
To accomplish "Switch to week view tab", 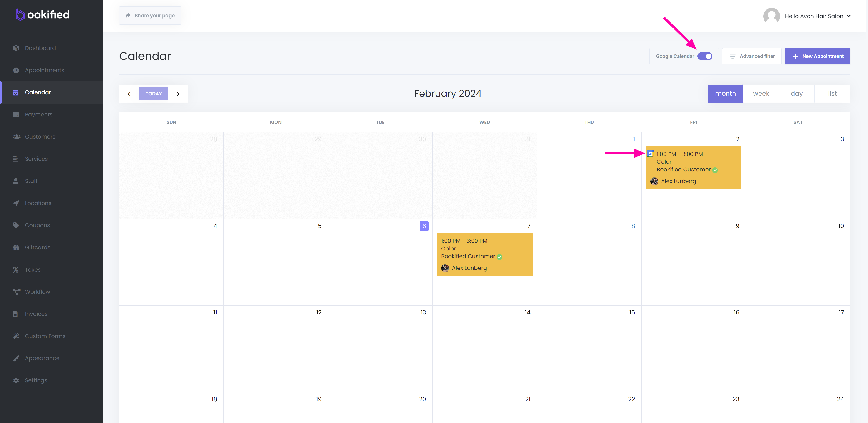I will [761, 94].
